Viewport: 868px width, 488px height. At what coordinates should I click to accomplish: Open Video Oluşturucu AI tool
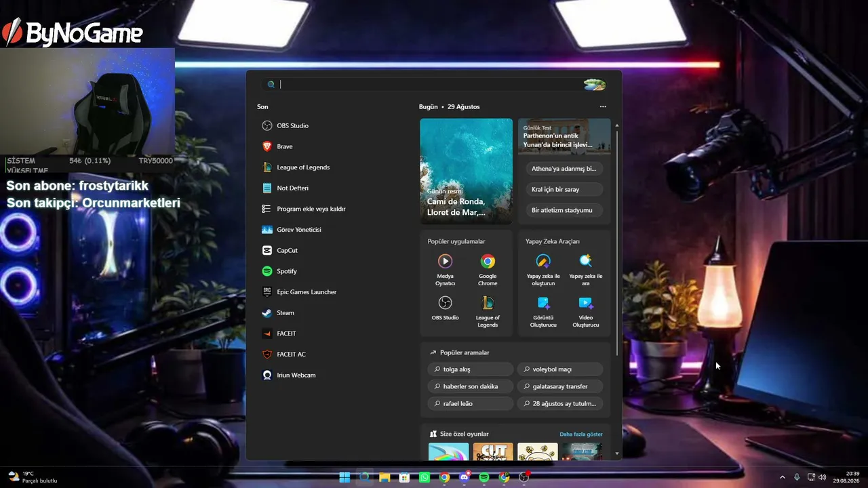click(586, 310)
